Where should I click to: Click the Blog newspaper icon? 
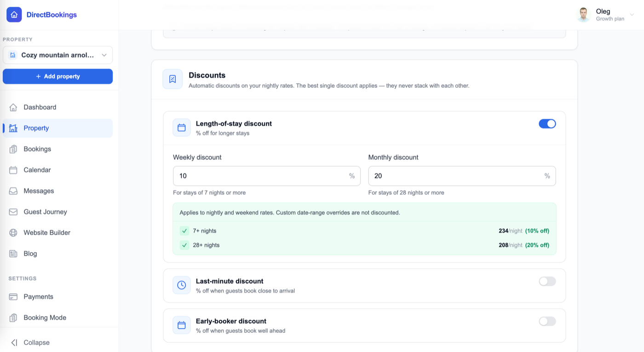[x=13, y=254]
